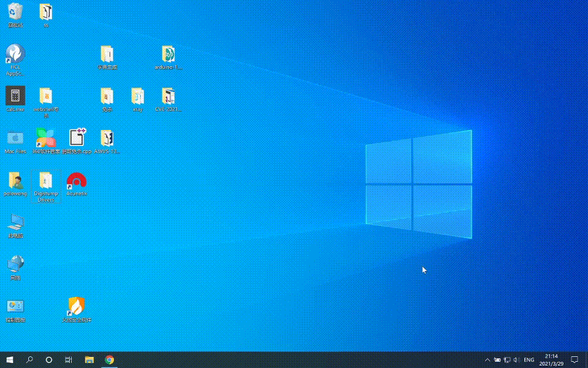Viewport: 588px width, 368px height.
Task: Select the Mac Files folder icon
Action: pyautogui.click(x=15, y=142)
